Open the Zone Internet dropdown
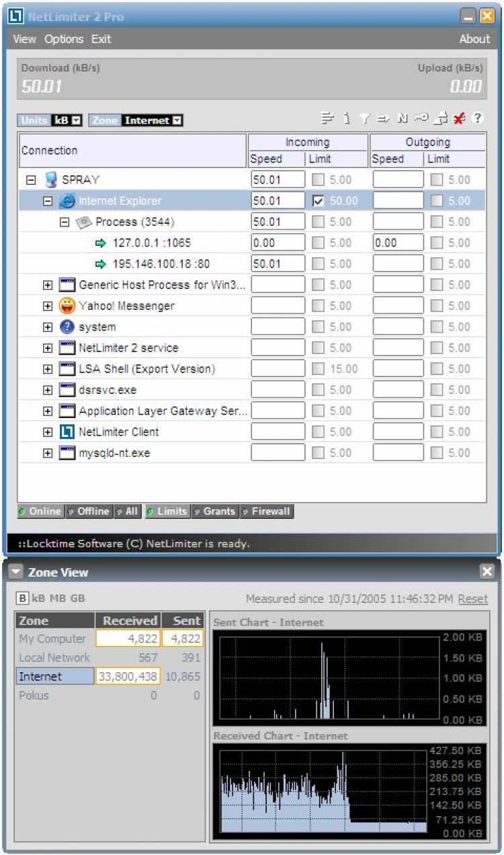 pyautogui.click(x=177, y=120)
